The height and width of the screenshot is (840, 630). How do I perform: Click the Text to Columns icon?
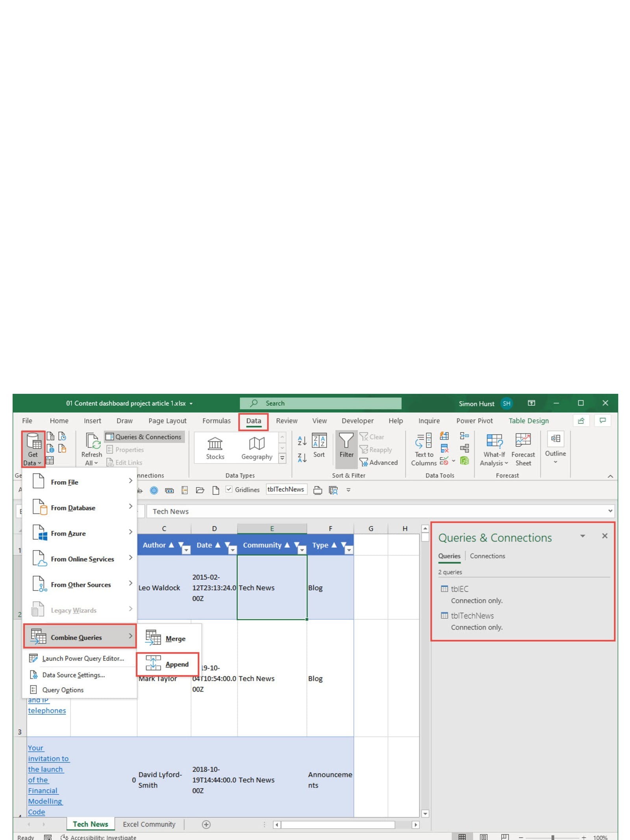pyautogui.click(x=423, y=442)
